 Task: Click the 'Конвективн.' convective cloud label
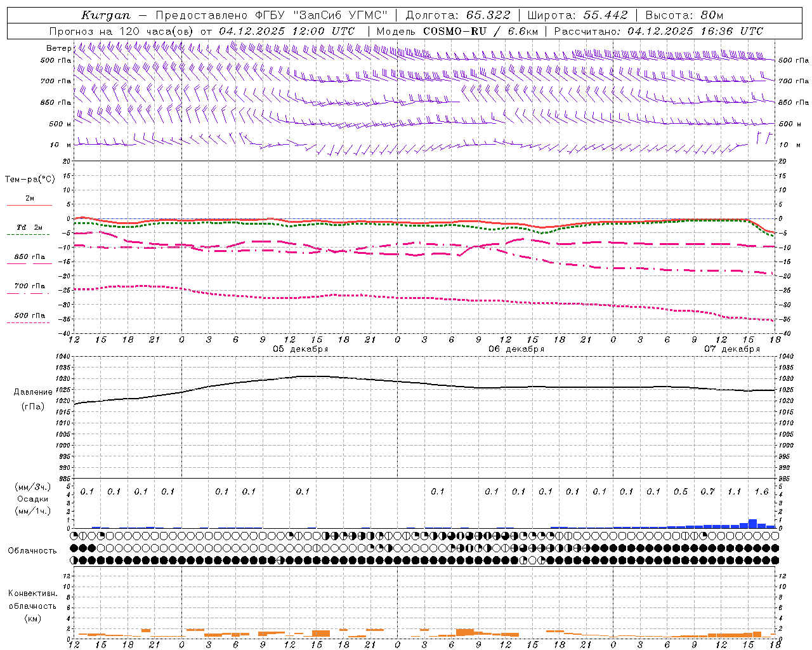[32, 594]
